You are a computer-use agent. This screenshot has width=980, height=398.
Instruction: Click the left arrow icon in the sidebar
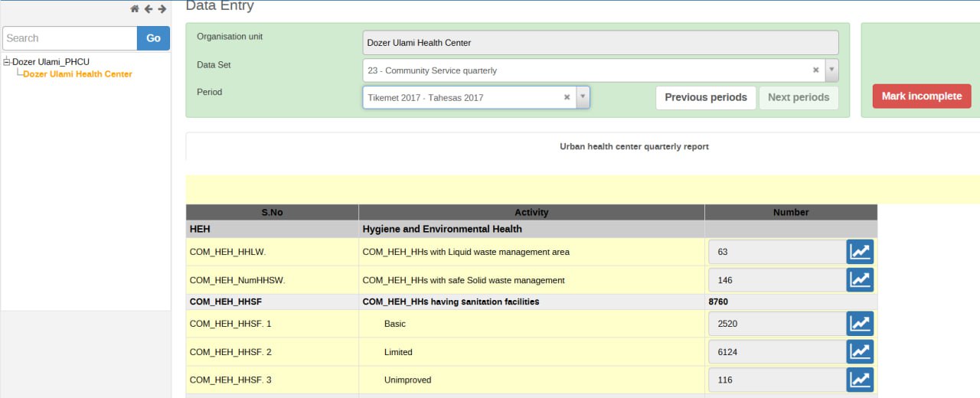coord(149,9)
